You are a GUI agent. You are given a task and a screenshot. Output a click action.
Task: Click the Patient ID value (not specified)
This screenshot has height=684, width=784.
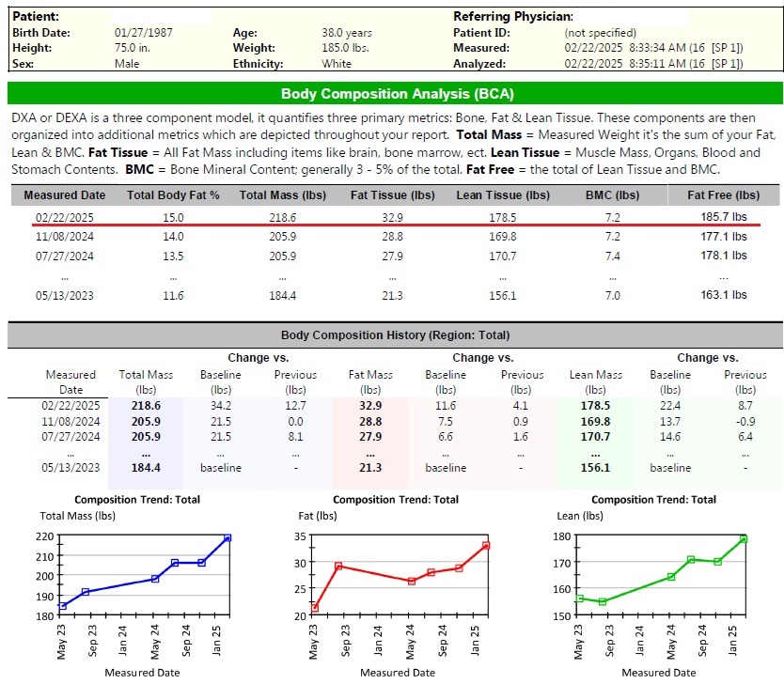pos(600,33)
